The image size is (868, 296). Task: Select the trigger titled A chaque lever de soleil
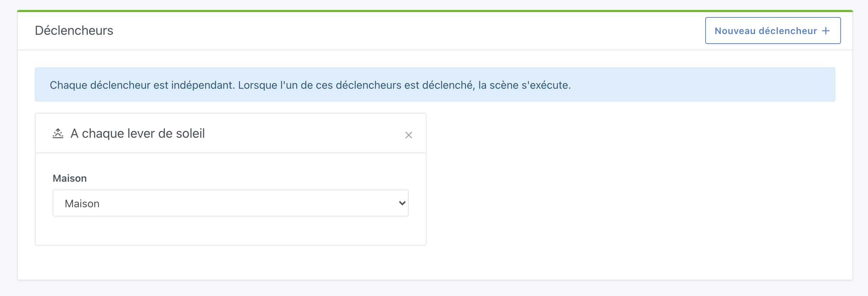138,133
